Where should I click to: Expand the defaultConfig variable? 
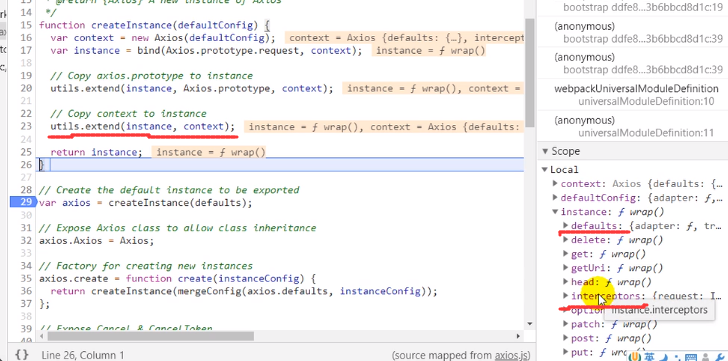[555, 198]
